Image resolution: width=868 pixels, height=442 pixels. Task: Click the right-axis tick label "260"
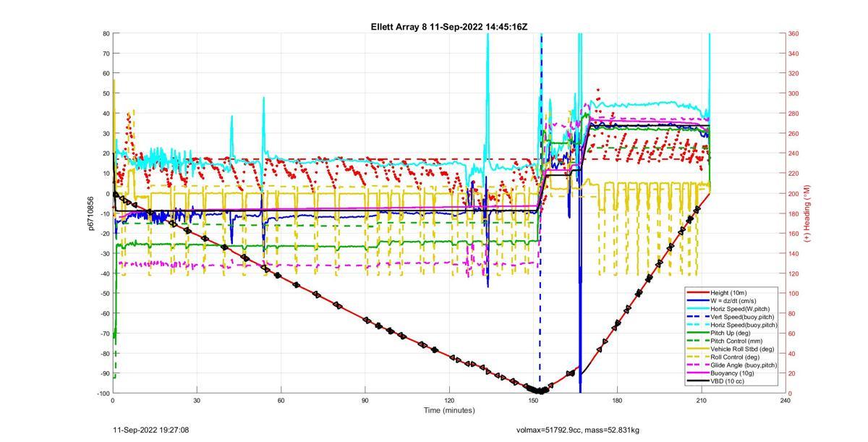(793, 134)
